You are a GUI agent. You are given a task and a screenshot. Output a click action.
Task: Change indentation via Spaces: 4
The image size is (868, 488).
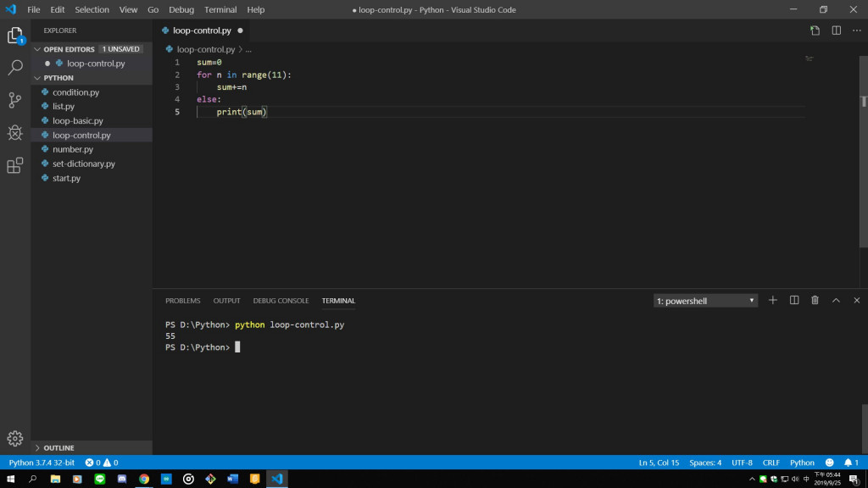tap(705, 463)
